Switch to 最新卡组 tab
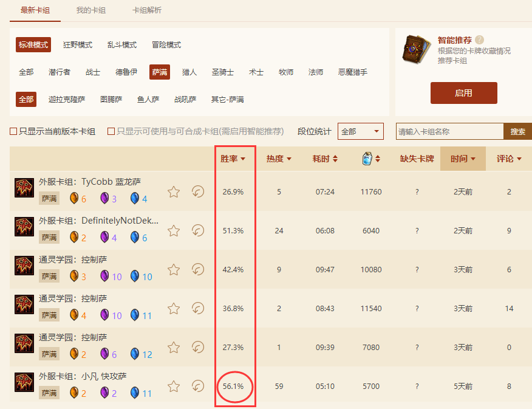This screenshot has height=409, width=532. 35,10
